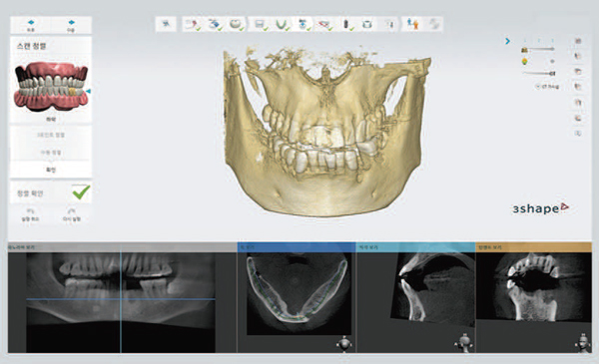
Task: Click the orientation figure in axial view
Action: (x=344, y=343)
